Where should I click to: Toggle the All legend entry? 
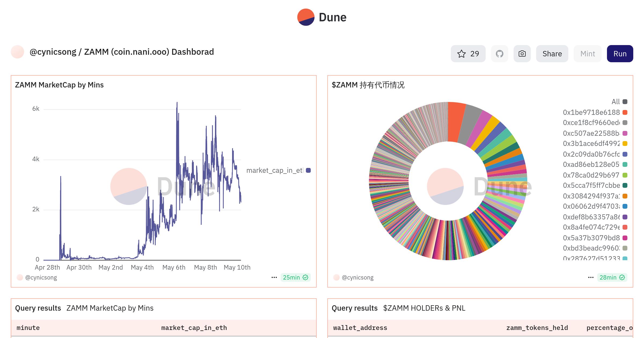click(619, 102)
